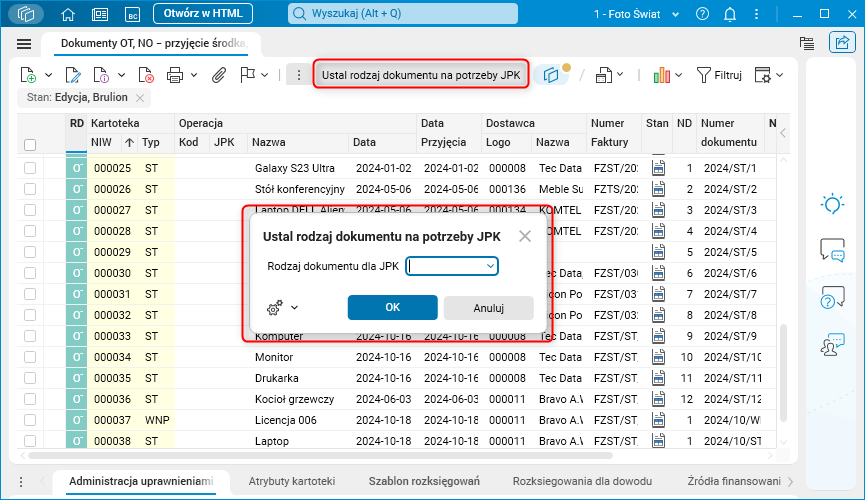This screenshot has height=500, width=865.
Task: Open the help question mark icon
Action: click(702, 14)
